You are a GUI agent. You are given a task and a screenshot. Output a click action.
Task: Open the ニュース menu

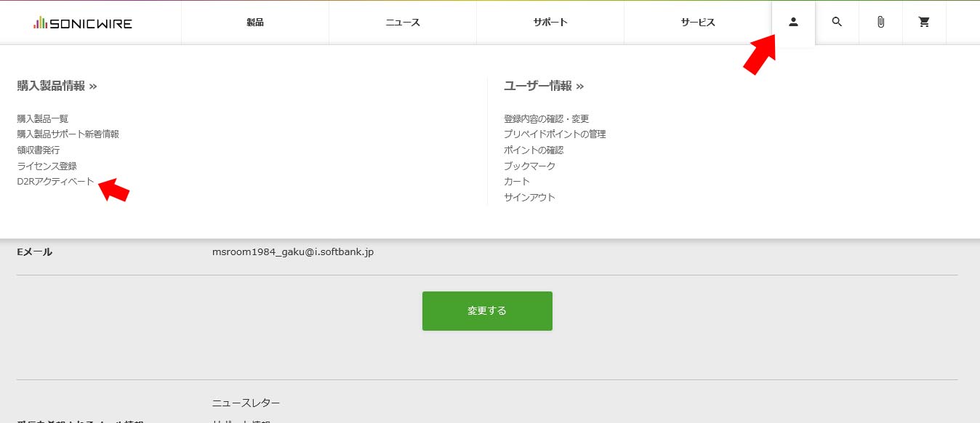click(x=403, y=23)
